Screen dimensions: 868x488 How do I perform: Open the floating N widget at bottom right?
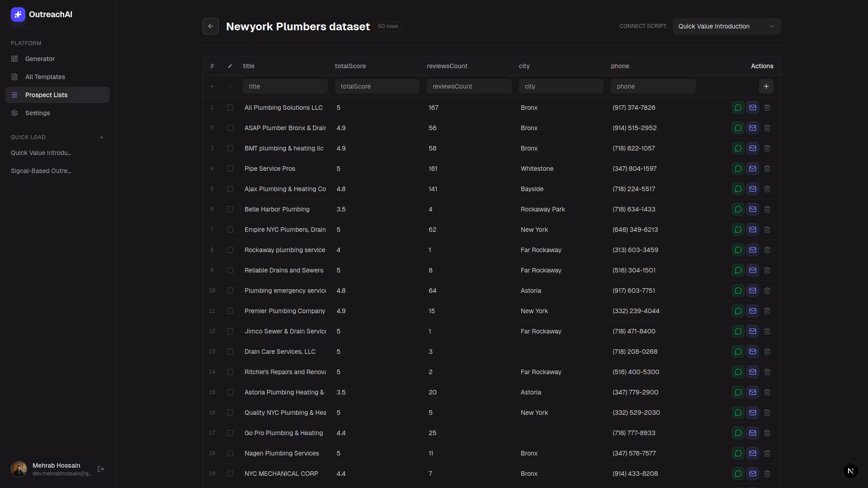click(x=851, y=471)
